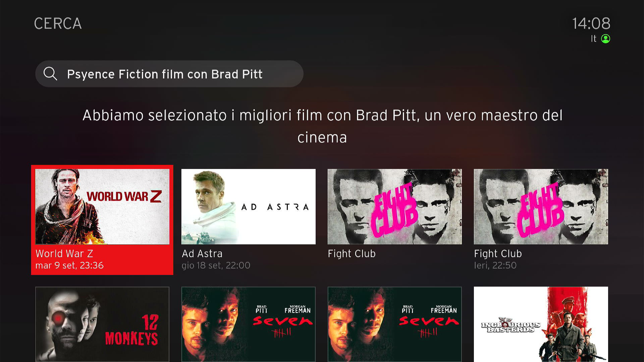Click the CERCA page title

pyautogui.click(x=58, y=23)
